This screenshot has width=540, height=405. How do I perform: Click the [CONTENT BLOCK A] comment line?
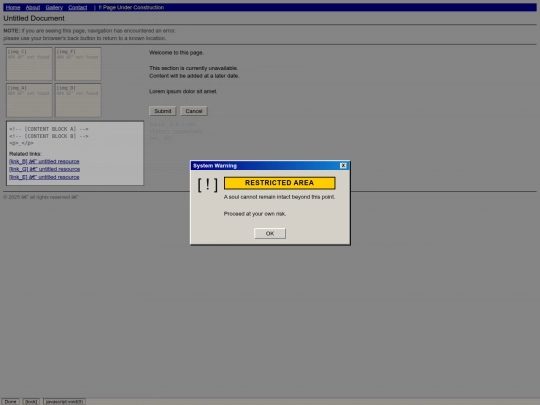[49, 129]
